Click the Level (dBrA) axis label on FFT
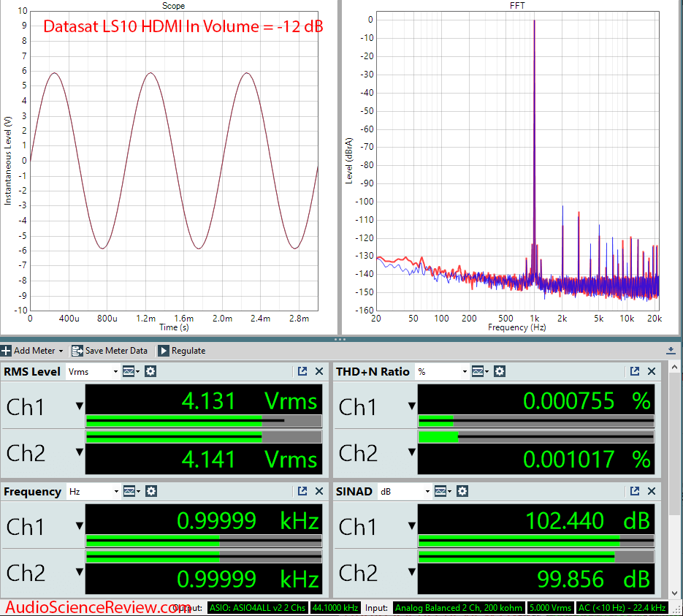The image size is (683, 616). click(349, 161)
